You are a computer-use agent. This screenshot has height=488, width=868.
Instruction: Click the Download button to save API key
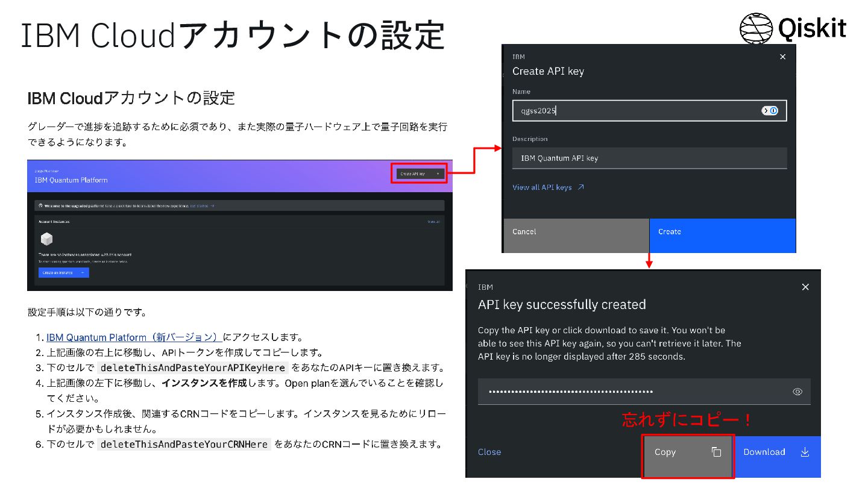(777, 456)
